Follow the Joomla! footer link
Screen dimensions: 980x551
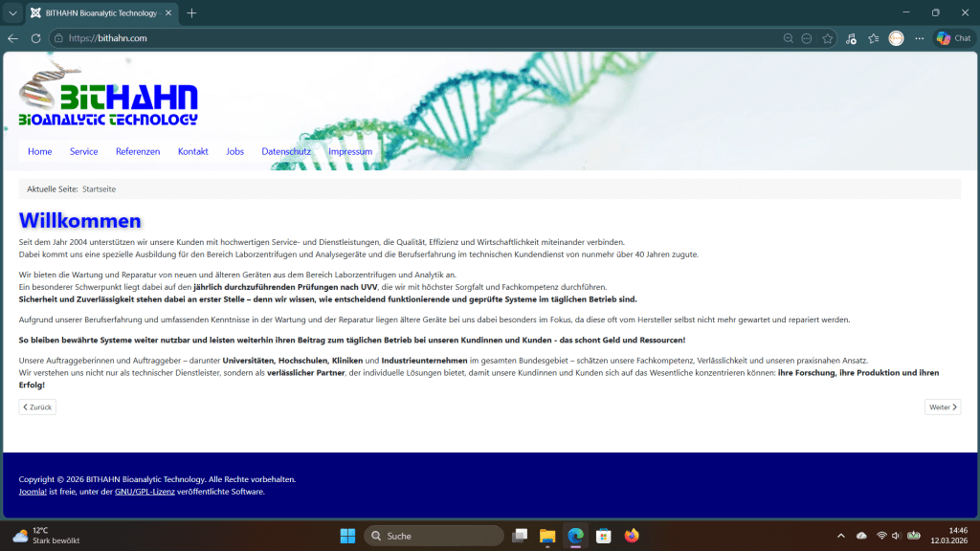[x=33, y=492]
